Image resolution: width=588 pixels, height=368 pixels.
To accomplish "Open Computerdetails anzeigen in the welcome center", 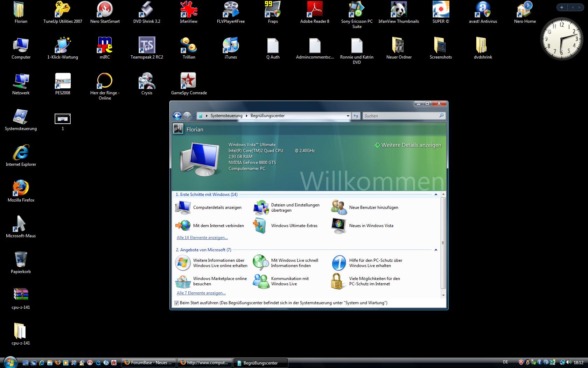I will pos(208,207).
